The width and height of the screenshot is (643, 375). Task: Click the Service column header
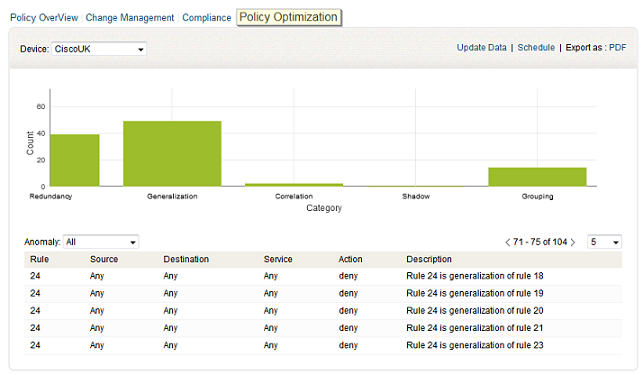(x=278, y=259)
